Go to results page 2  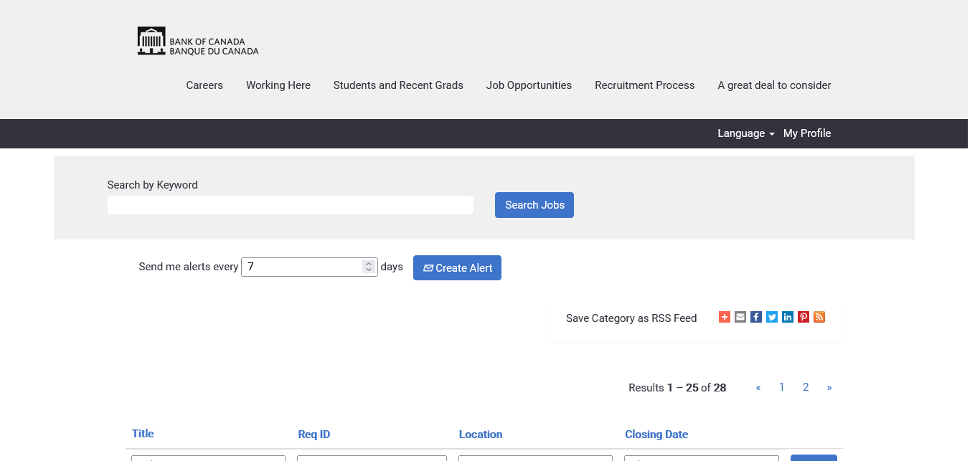click(x=806, y=387)
